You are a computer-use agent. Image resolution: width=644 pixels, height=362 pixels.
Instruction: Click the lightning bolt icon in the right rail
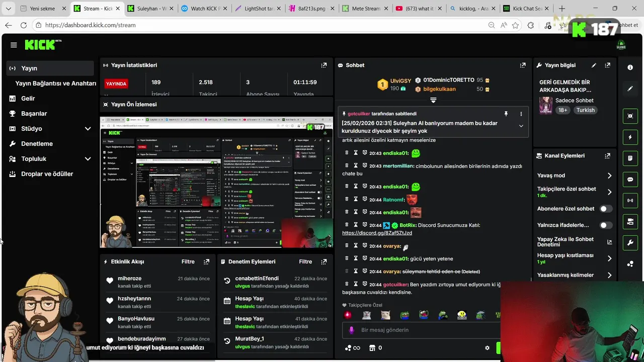point(630,137)
